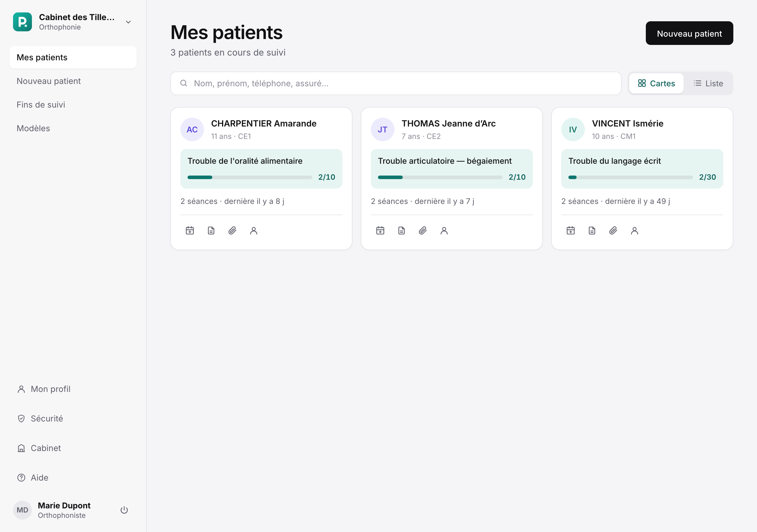
Task: Click progress bar for Trouble du langage écrit
Action: 630,177
